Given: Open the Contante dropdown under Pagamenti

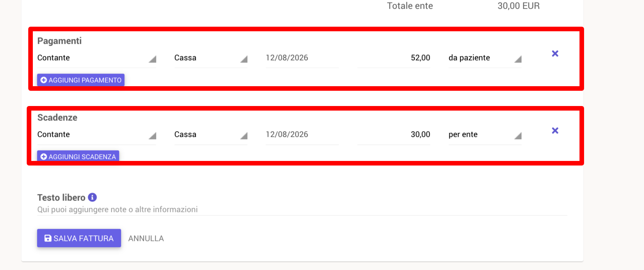Looking at the screenshot, I should tap(97, 58).
